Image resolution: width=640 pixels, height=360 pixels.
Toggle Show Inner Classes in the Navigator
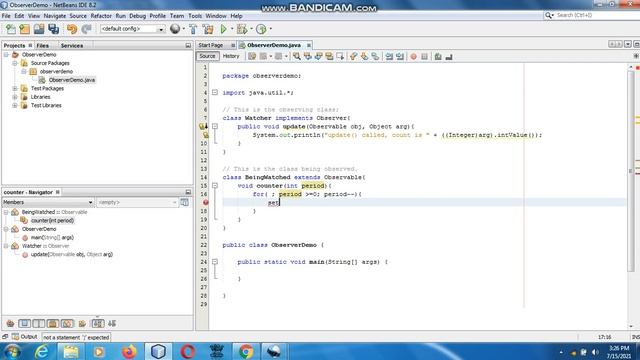coord(67,324)
